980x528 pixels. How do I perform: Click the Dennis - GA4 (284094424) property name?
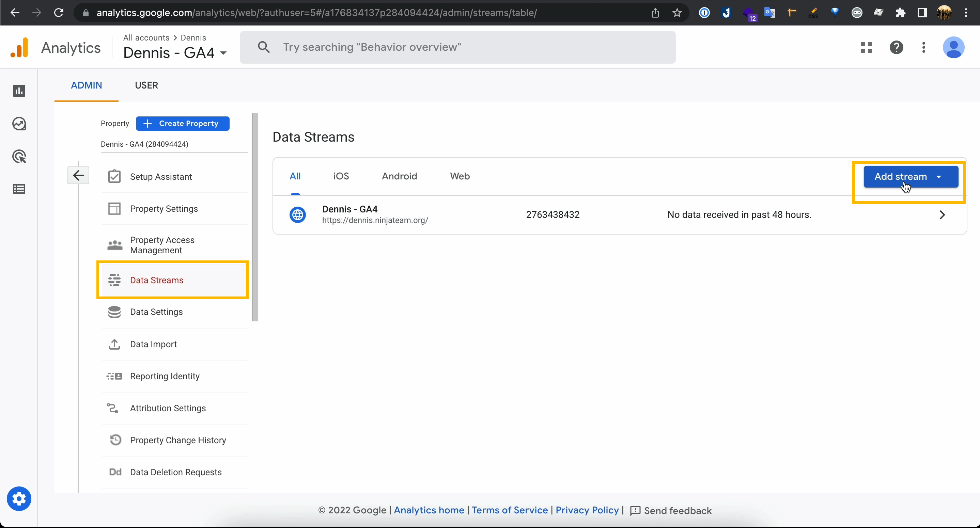pyautogui.click(x=144, y=144)
